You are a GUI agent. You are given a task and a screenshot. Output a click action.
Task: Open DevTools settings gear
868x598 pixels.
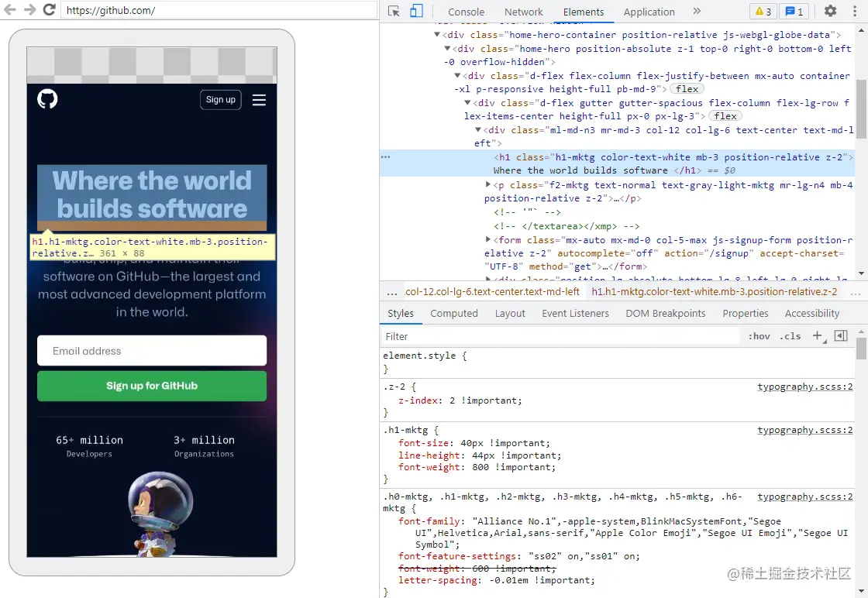click(830, 11)
